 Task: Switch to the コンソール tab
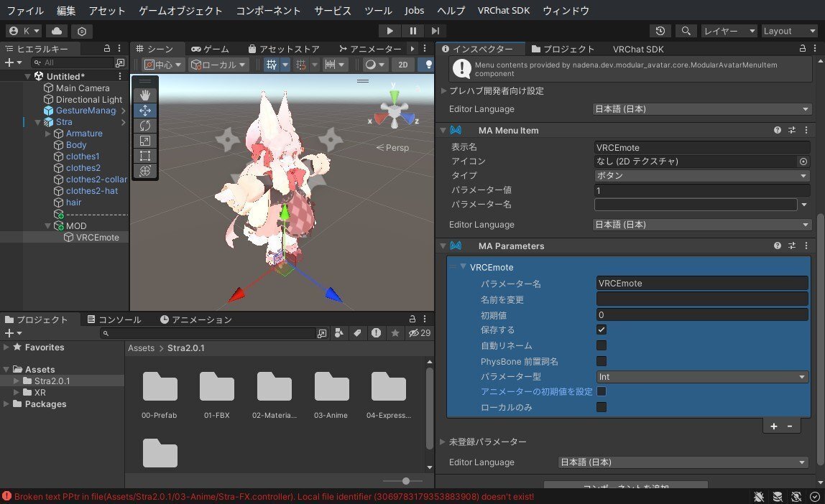pyautogui.click(x=114, y=319)
